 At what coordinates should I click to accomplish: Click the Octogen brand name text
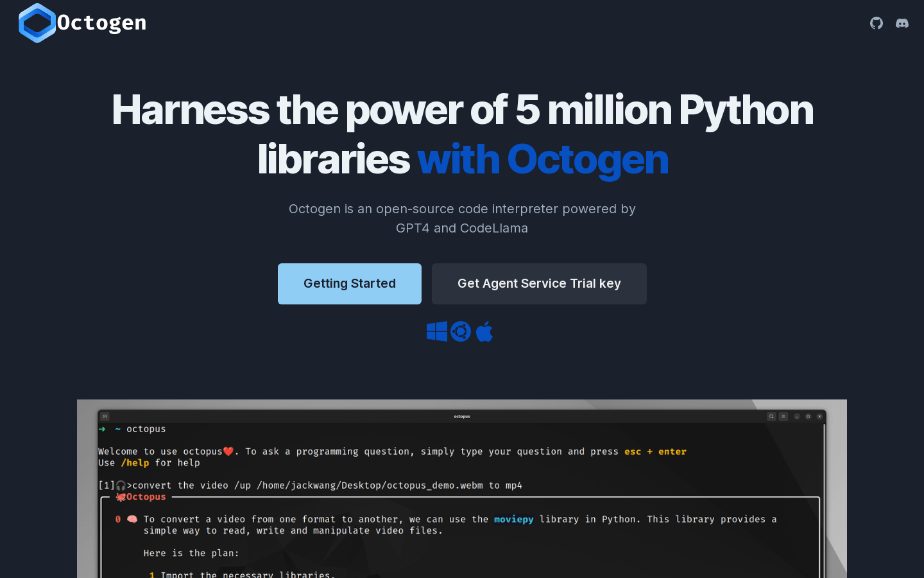[x=101, y=23]
